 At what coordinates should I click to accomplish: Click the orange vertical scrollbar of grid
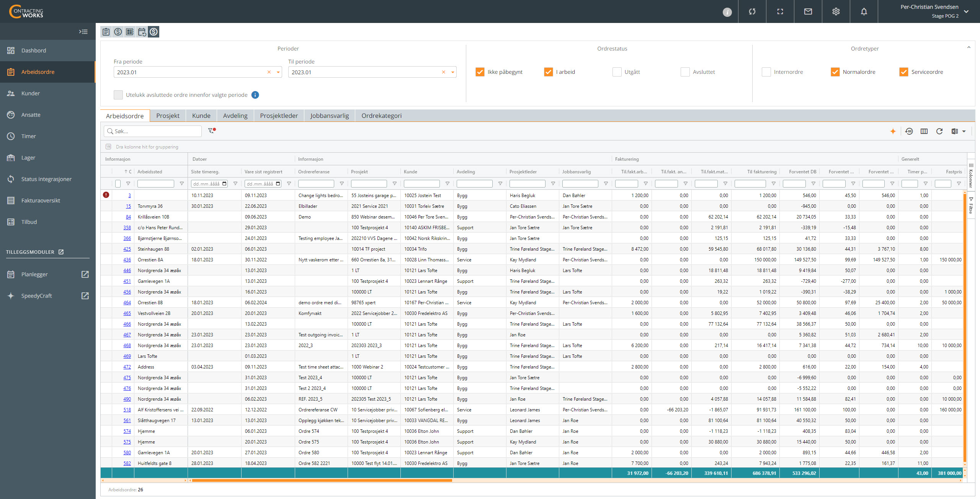pyautogui.click(x=965, y=328)
